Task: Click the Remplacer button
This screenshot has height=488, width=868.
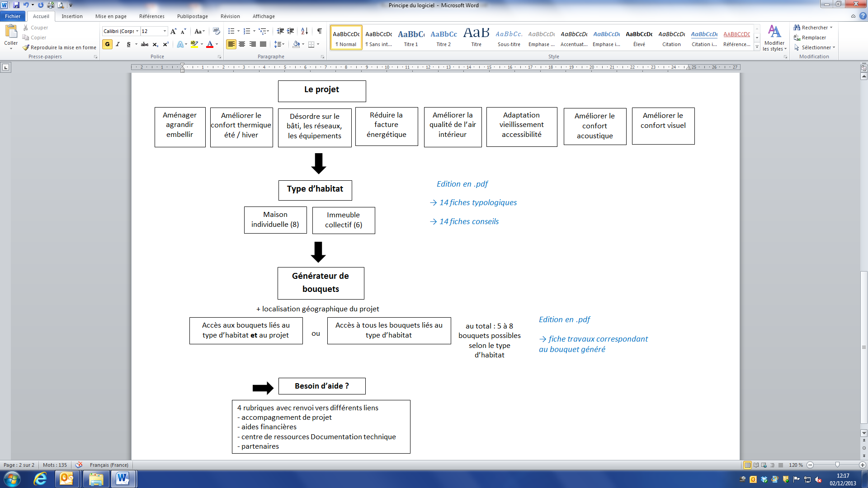Action: pos(810,38)
